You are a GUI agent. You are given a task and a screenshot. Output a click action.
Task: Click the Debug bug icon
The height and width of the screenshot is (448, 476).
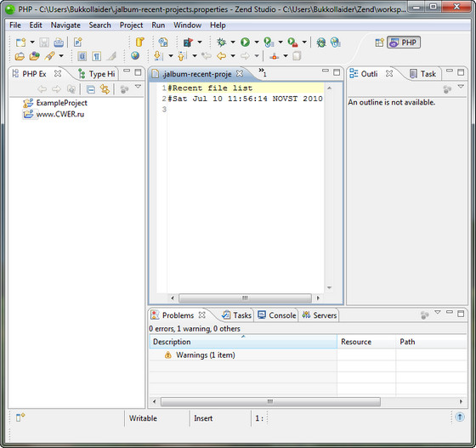[x=221, y=43]
